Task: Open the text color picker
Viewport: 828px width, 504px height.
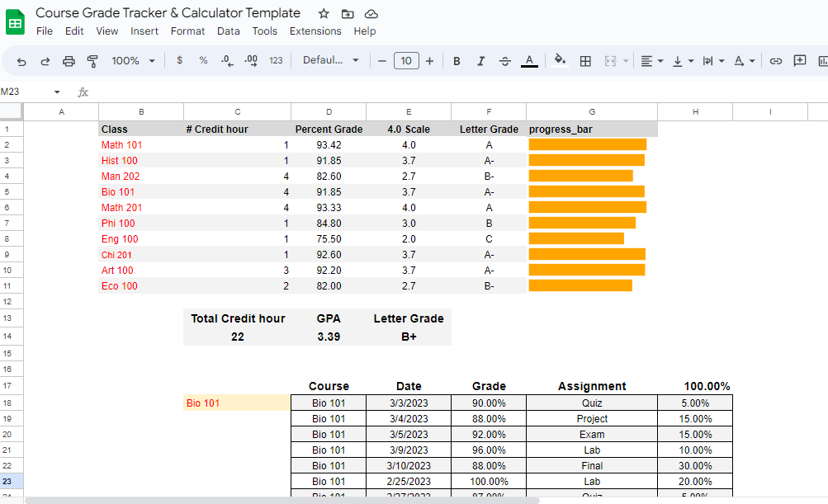Action: click(x=529, y=60)
